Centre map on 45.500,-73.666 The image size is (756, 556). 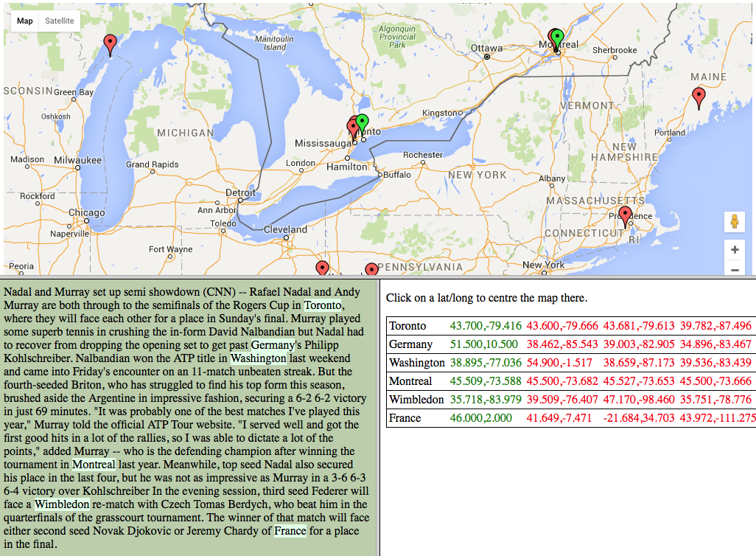(x=715, y=381)
